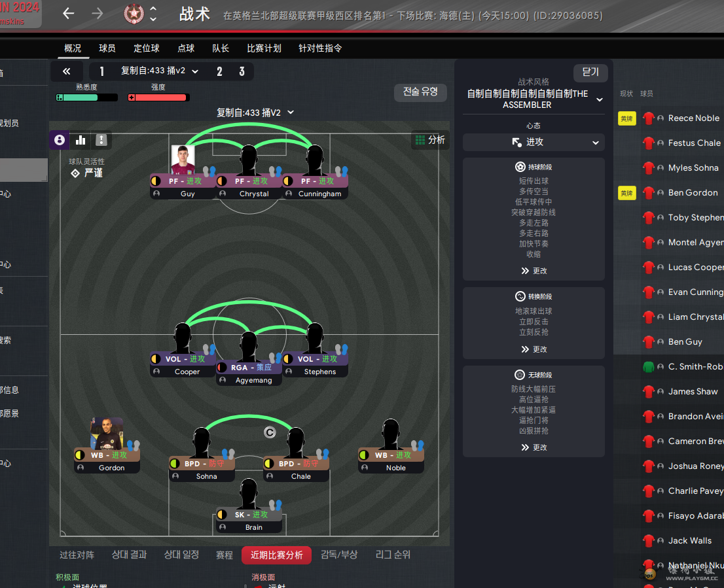Click the 球队灵活性 diamond icon

[75, 173]
